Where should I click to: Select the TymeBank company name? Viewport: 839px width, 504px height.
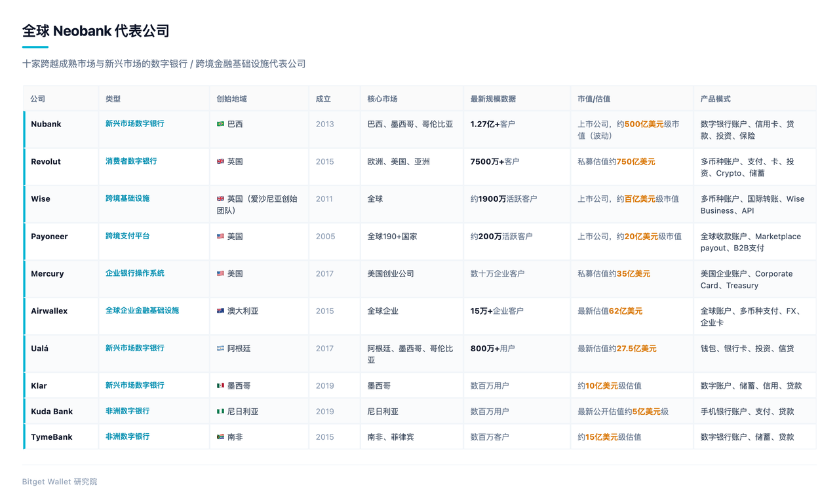(x=52, y=437)
